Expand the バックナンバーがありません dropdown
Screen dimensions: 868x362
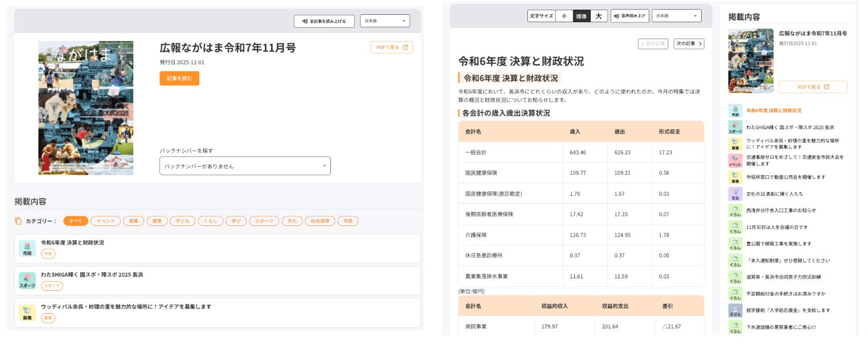tap(245, 166)
